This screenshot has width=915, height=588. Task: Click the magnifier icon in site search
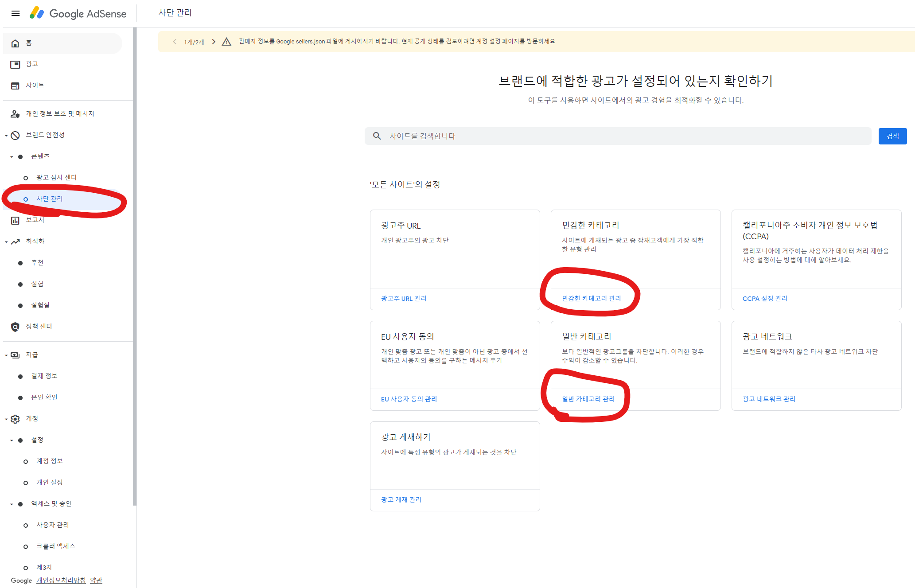[x=377, y=136]
